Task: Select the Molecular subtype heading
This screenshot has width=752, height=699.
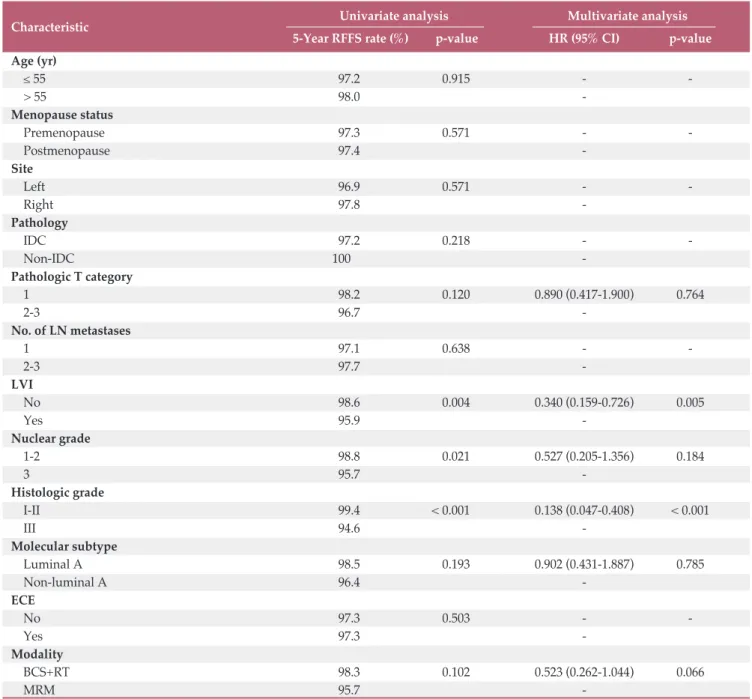Action: tap(64, 546)
